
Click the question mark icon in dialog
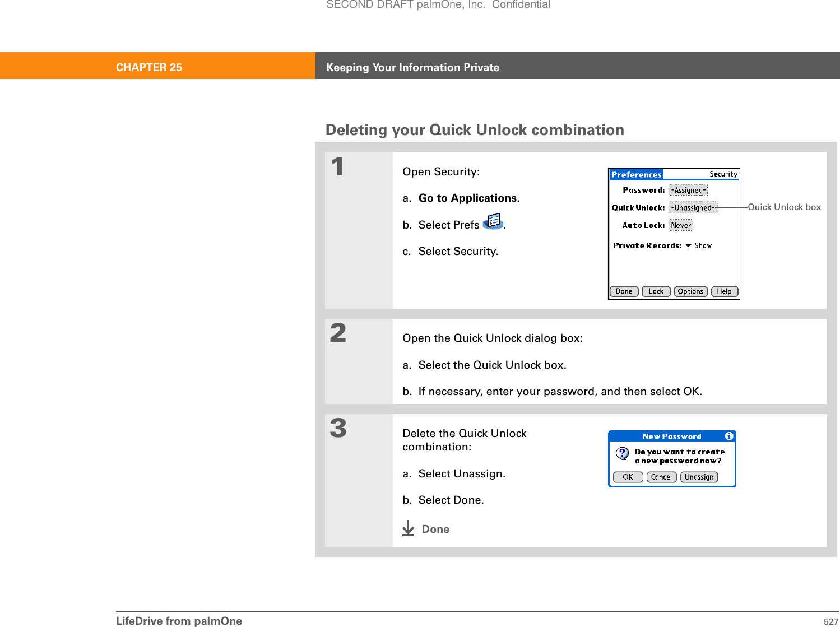(x=623, y=454)
